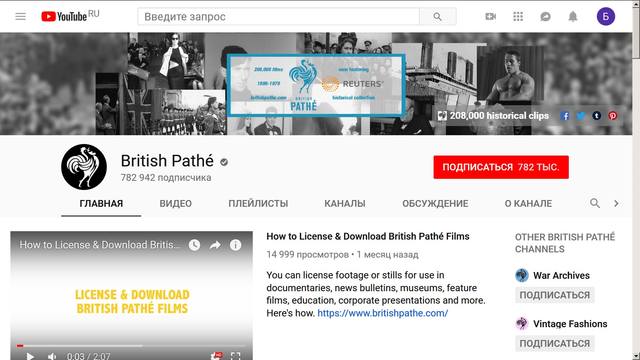The width and height of the screenshot is (640, 360).
Task: Click the featured video thumbnail
Action: click(x=131, y=296)
